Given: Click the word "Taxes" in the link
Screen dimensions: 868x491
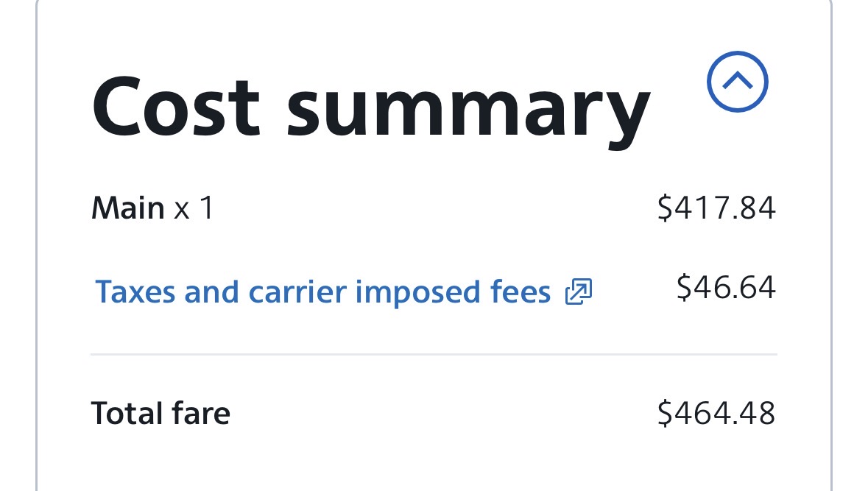Looking at the screenshot, I should click(x=136, y=292).
